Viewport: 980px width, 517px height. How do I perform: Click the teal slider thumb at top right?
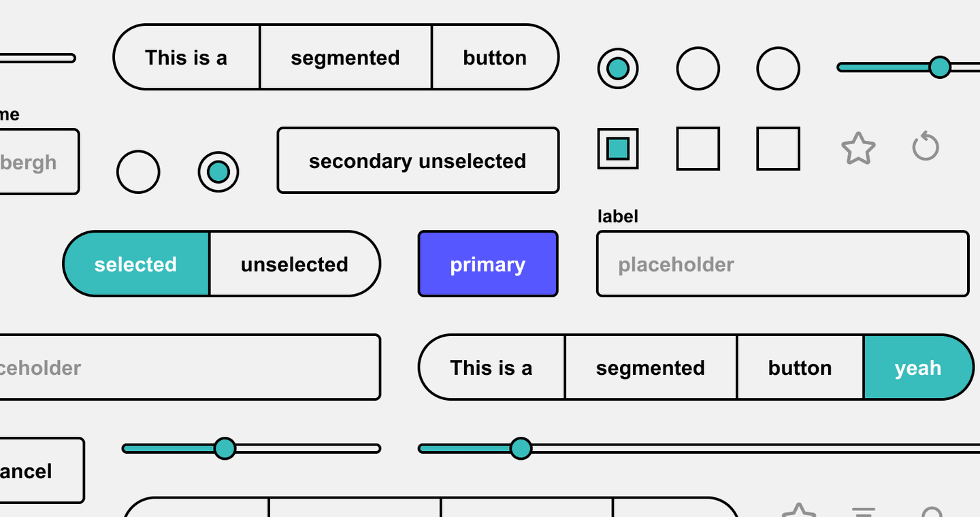940,67
